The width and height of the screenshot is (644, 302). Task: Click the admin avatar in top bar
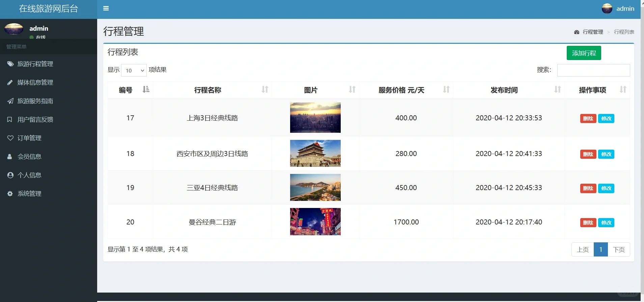click(x=607, y=8)
